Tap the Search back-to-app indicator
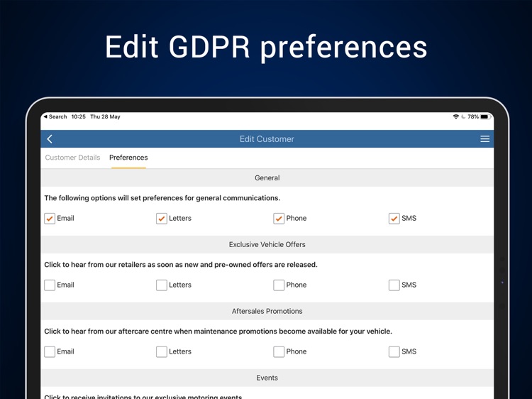532x399 pixels. coord(55,116)
